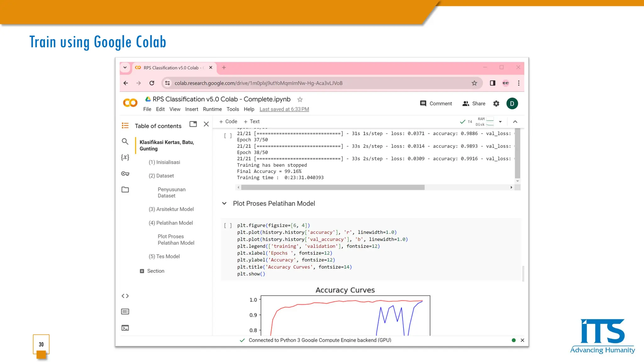
Task: Collapse the header with the up chevron
Action: [515, 122]
